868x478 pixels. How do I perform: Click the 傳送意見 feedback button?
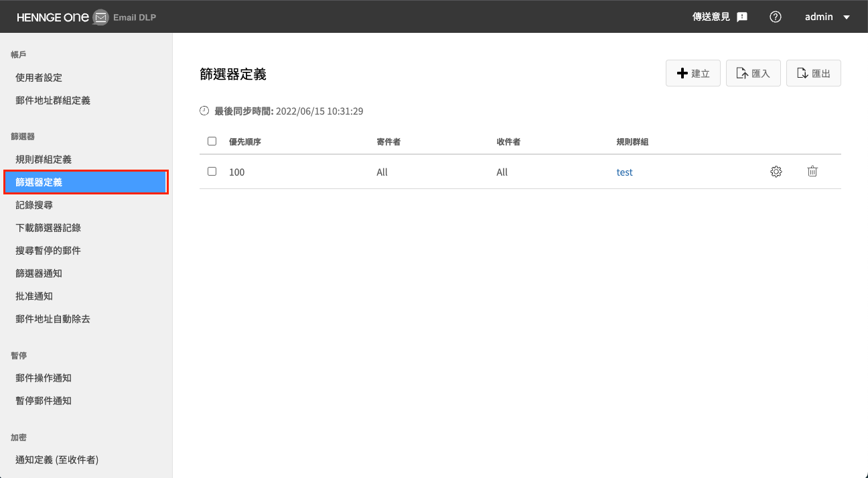click(x=719, y=17)
